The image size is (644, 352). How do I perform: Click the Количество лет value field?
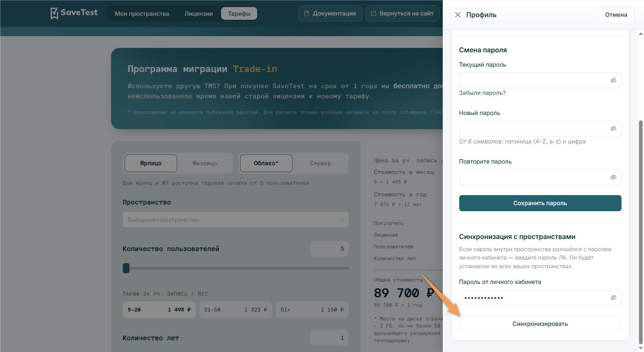329,338
